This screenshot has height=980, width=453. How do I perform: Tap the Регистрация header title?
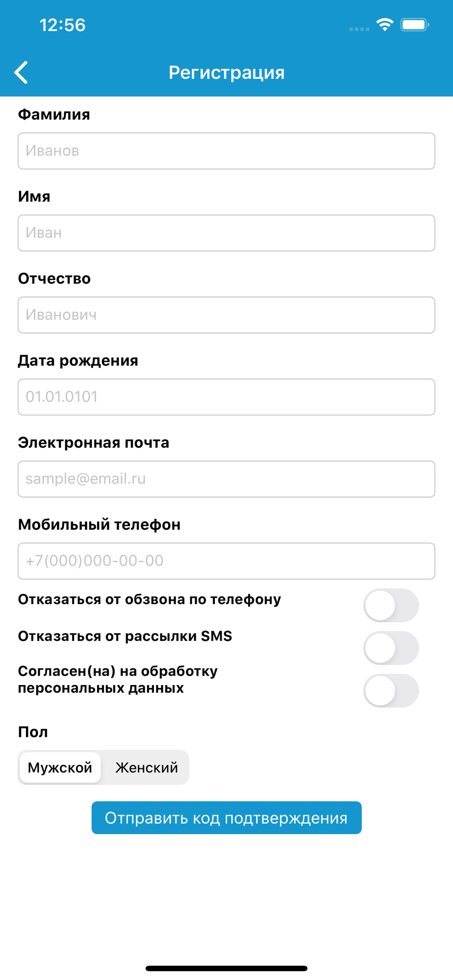click(226, 73)
